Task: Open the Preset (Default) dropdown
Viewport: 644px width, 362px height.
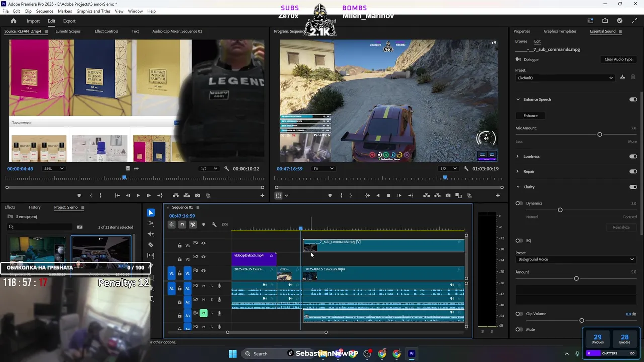Action: point(566,78)
